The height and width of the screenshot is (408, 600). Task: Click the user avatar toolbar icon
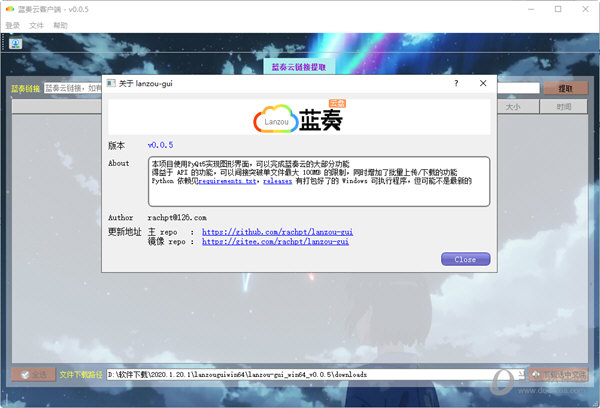(16, 43)
